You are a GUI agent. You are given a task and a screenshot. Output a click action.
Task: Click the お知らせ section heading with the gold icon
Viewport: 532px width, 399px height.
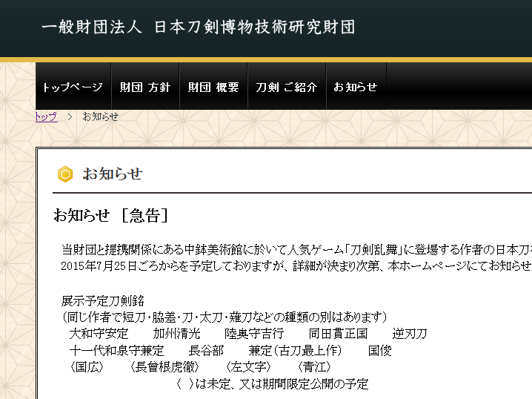pyautogui.click(x=113, y=174)
